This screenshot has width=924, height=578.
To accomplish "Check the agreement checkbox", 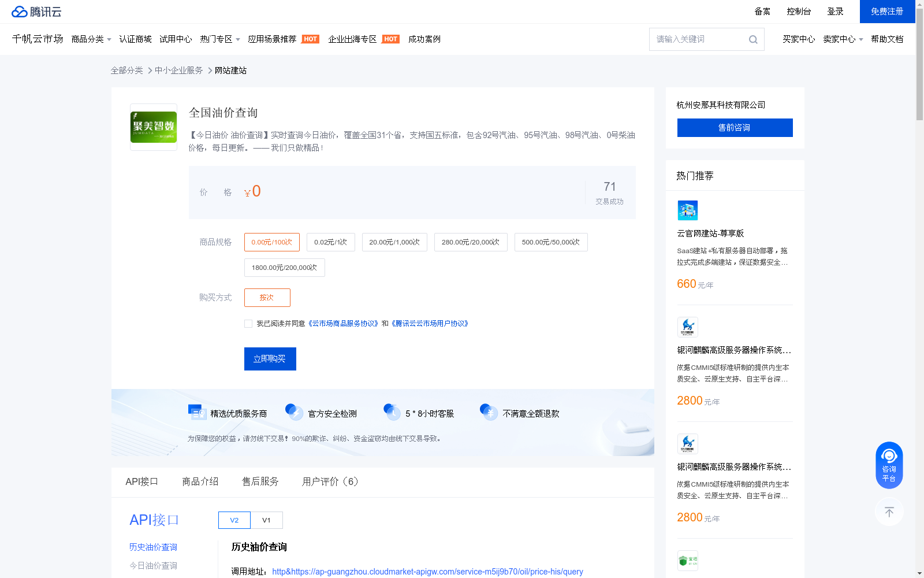I will point(248,324).
